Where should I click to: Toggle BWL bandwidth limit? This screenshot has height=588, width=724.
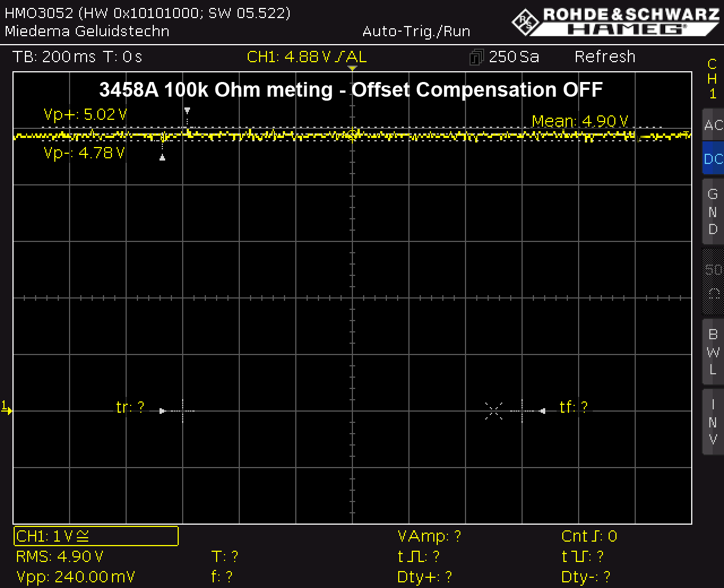pyautogui.click(x=713, y=352)
